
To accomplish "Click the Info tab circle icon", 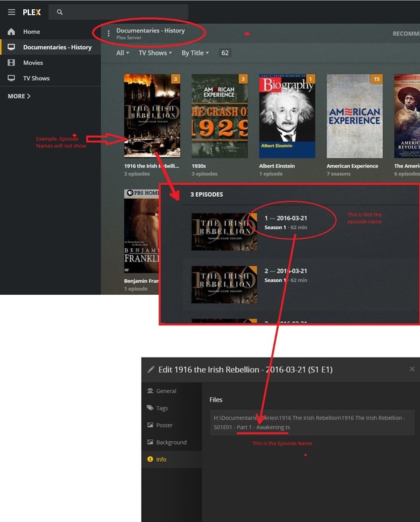I will point(150,459).
